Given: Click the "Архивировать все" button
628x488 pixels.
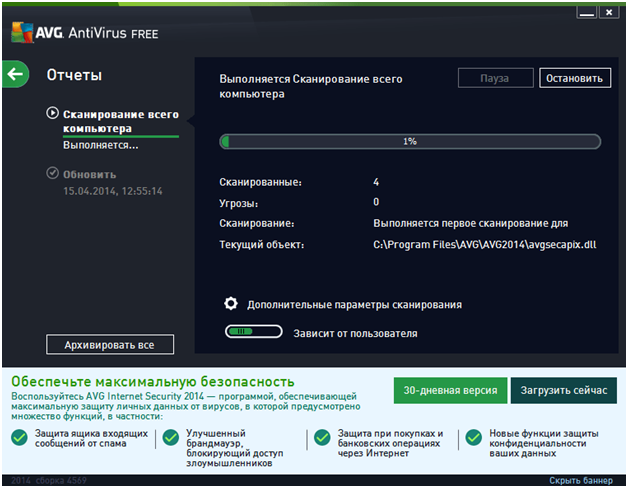Looking at the screenshot, I should [x=110, y=345].
